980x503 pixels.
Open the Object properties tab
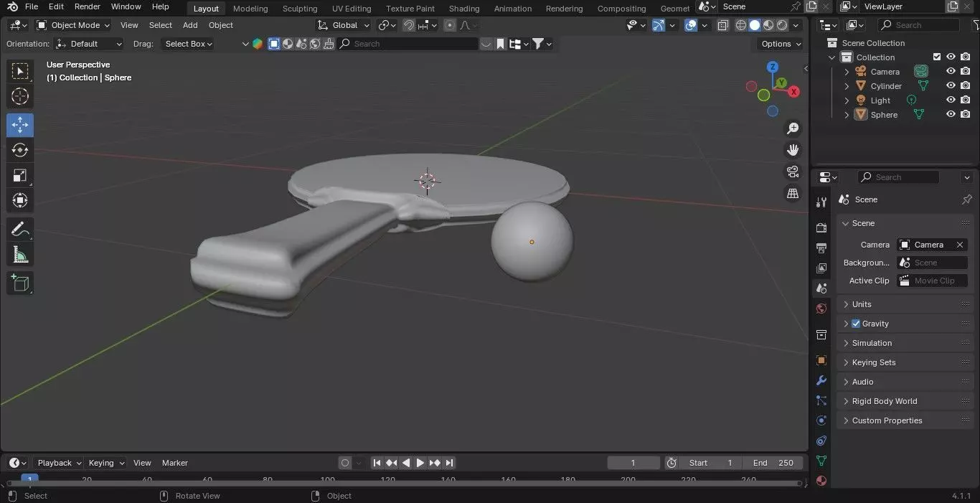coord(821,359)
